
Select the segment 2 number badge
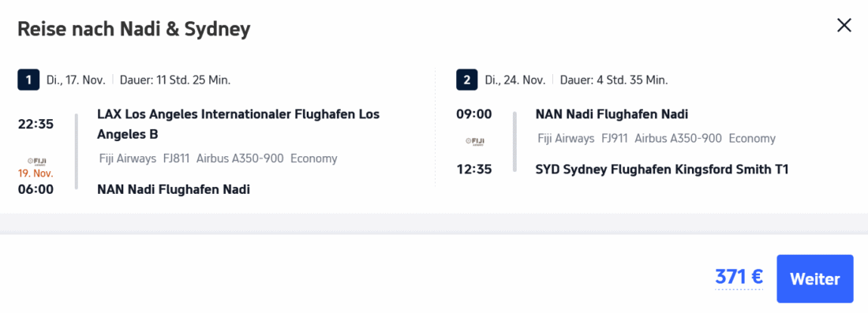point(467,80)
